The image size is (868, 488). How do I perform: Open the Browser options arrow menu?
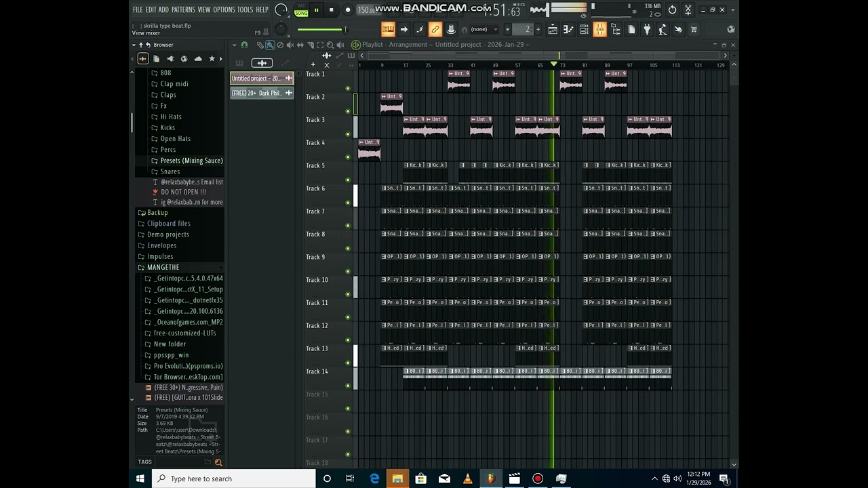[x=134, y=45]
